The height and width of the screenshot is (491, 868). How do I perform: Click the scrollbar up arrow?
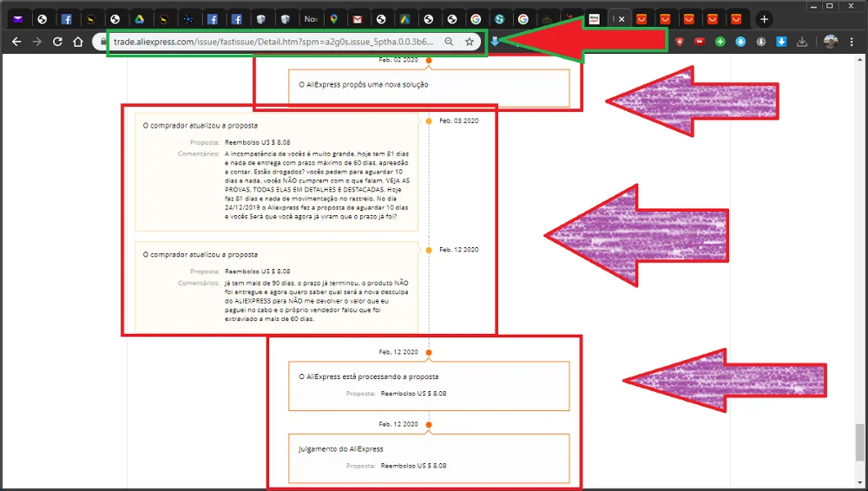[859, 59]
